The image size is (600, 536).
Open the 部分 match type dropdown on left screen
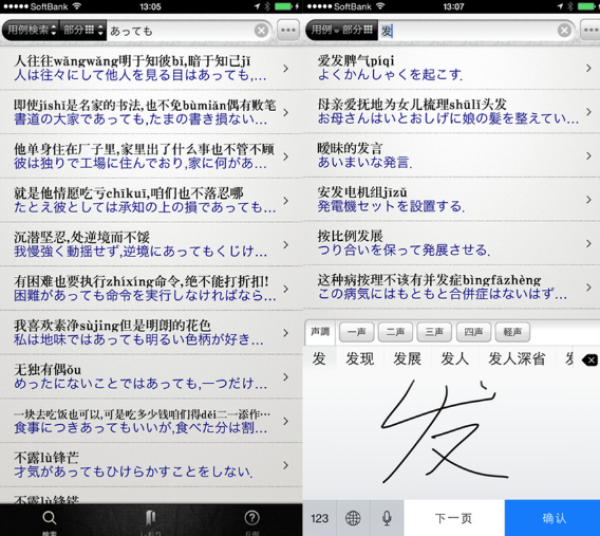(83, 30)
